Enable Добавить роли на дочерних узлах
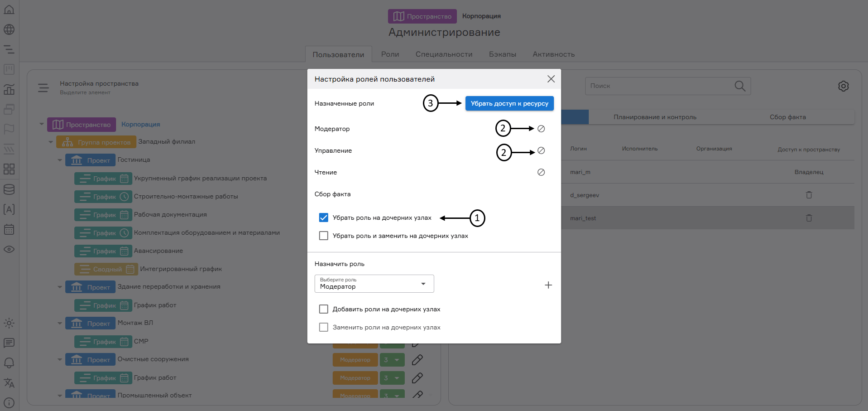The height and width of the screenshot is (411, 868). [x=323, y=309]
